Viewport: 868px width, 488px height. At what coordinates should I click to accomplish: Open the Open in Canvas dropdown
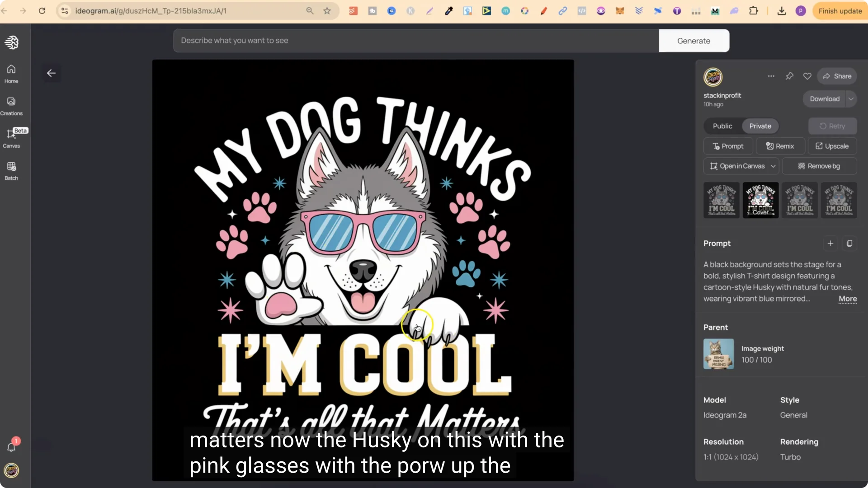pos(774,166)
